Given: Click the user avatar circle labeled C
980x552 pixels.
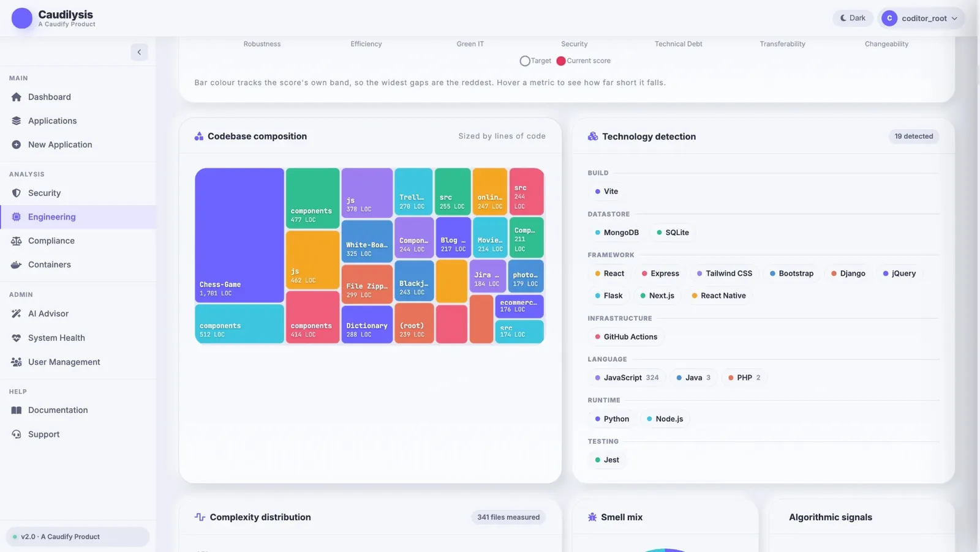Looking at the screenshot, I should click(889, 18).
